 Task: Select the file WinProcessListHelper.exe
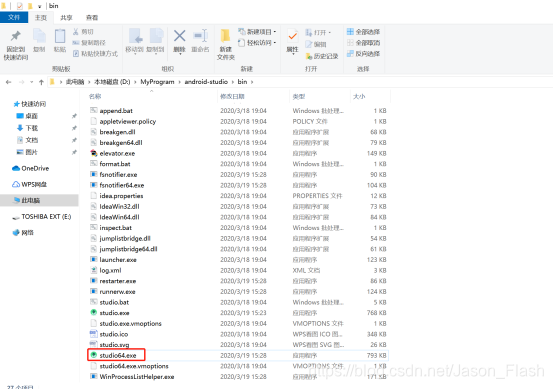point(137,377)
